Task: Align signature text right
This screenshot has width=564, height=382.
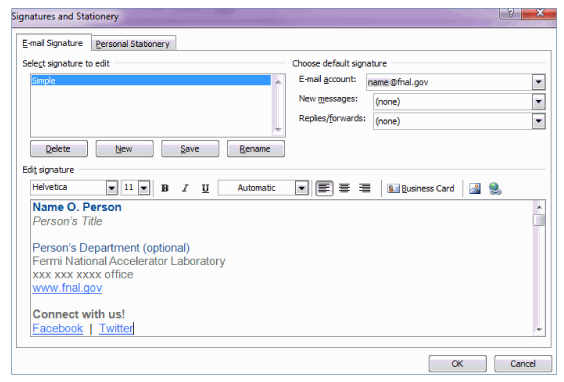Action: (x=364, y=188)
